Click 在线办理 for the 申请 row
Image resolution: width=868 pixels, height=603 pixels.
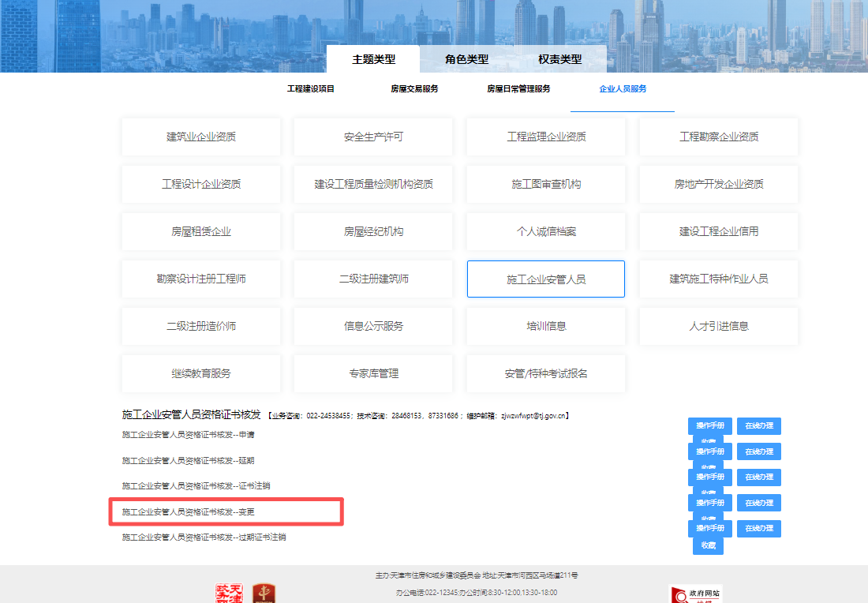[758, 426]
